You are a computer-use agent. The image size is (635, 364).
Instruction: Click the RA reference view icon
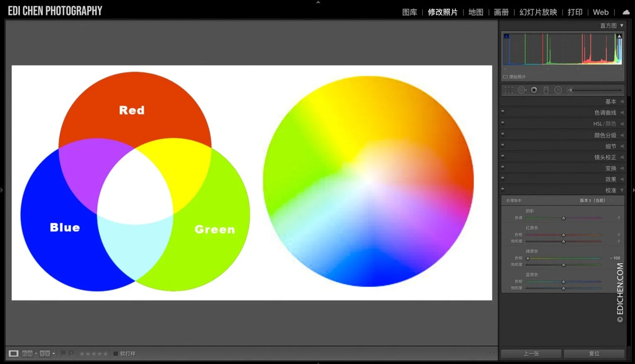coord(27,354)
